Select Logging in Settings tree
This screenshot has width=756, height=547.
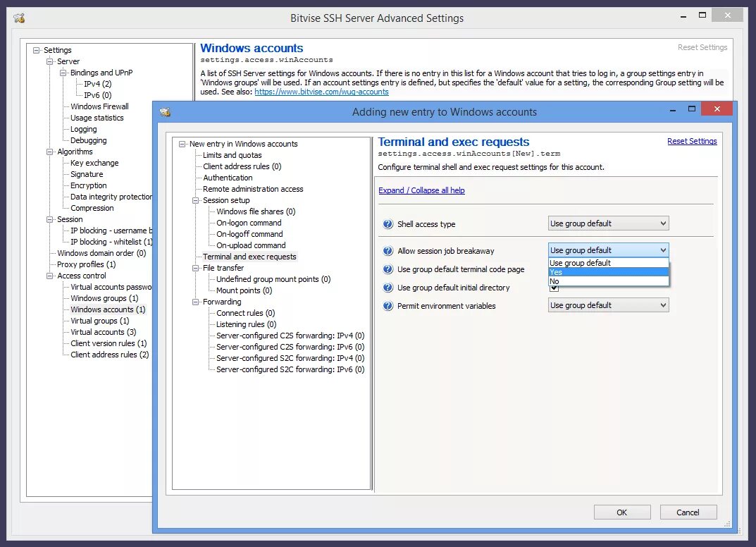click(83, 129)
